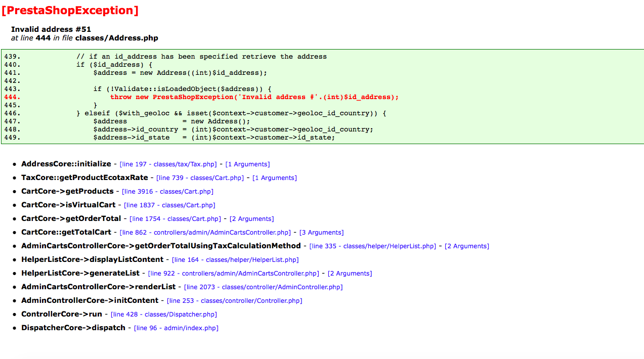Open link 'line 1837 - classes/Cart.php'
This screenshot has width=644, height=359.
[169, 205]
